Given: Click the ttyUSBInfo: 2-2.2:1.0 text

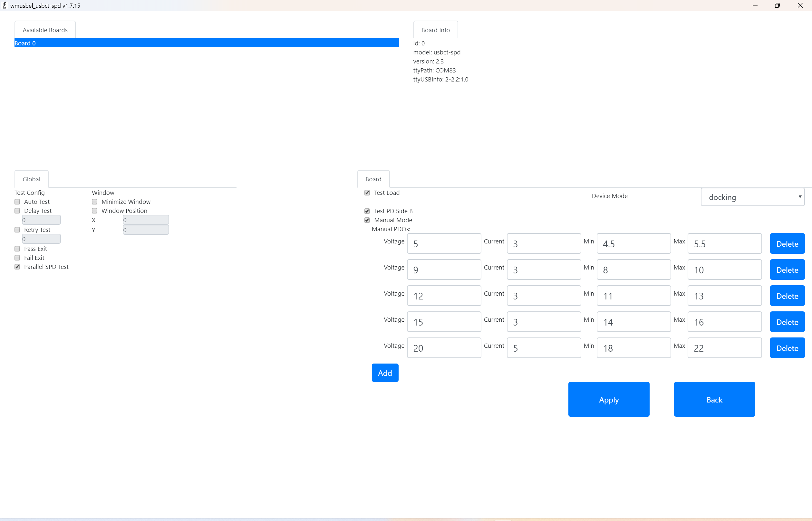Looking at the screenshot, I should [x=441, y=79].
